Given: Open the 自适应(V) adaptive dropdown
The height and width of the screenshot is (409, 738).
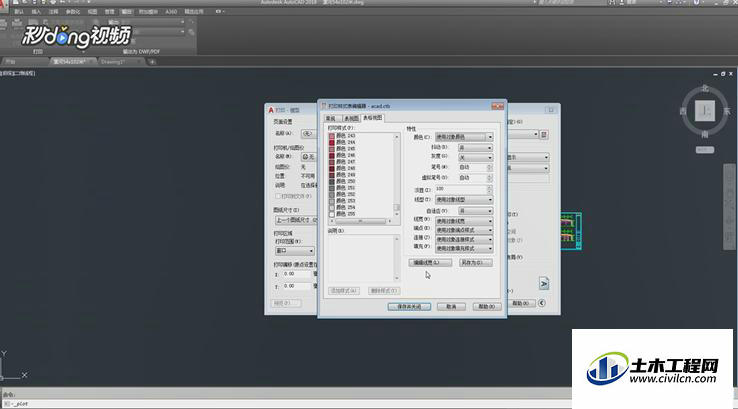Looking at the screenshot, I should (x=475, y=211).
